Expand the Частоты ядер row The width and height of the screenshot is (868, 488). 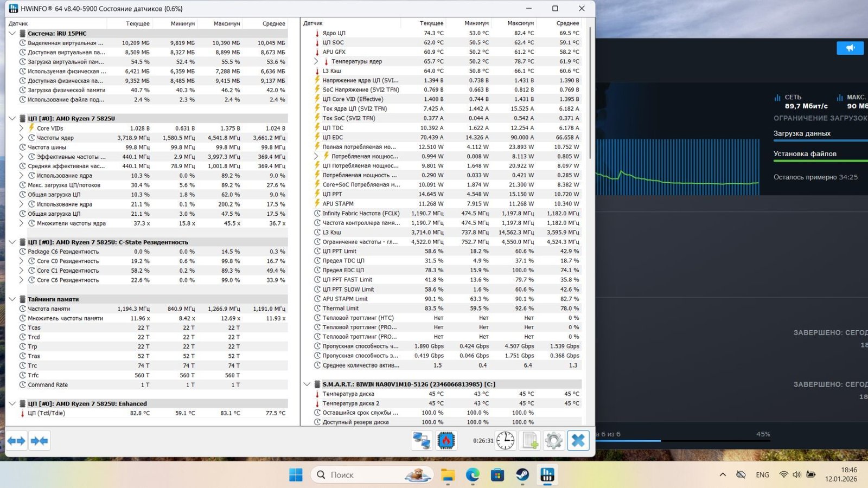click(21, 138)
